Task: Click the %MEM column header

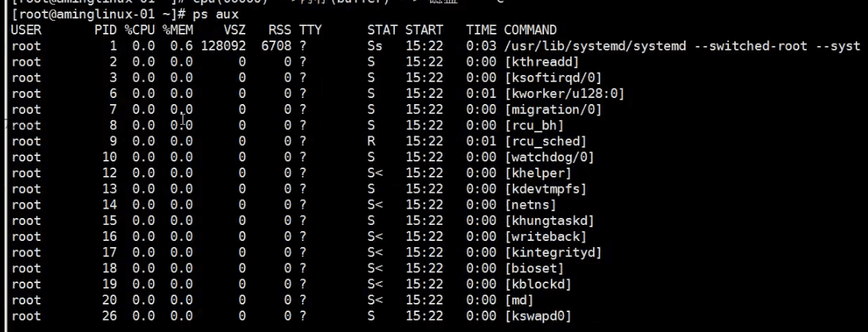Action: 178,31
